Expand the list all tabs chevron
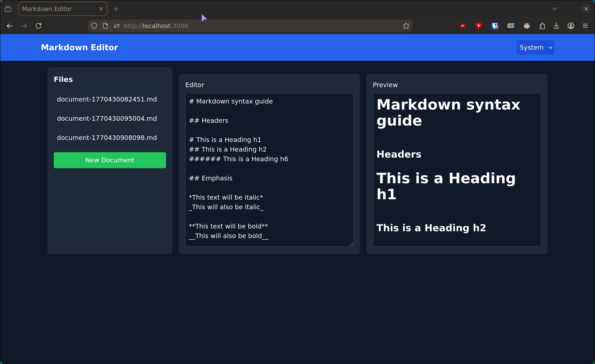The image size is (595, 364). pos(555,9)
